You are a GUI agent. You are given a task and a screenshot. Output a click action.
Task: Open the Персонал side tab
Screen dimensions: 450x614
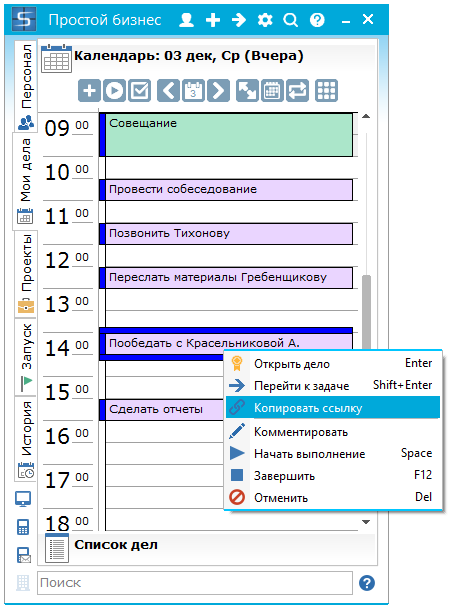point(26,86)
